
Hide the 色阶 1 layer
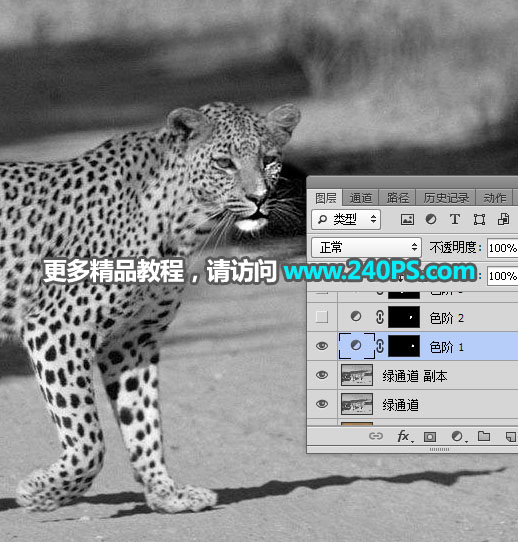322,346
